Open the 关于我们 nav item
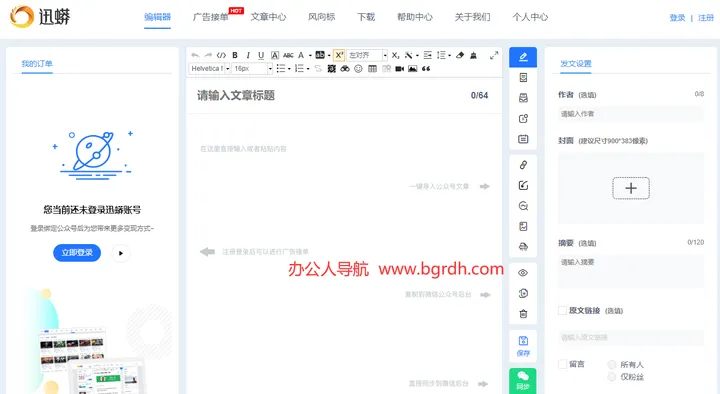This screenshot has width=720, height=394. point(472,17)
